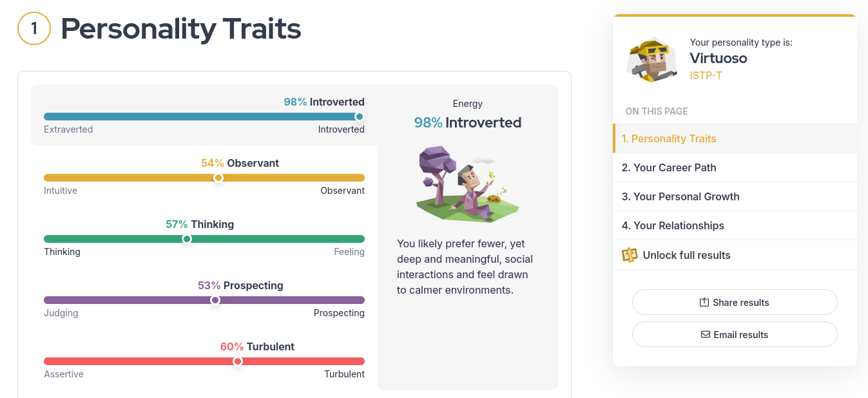Screen dimensions: 868x398
Task: Open 2. Your Career Path section
Action: coord(735,167)
